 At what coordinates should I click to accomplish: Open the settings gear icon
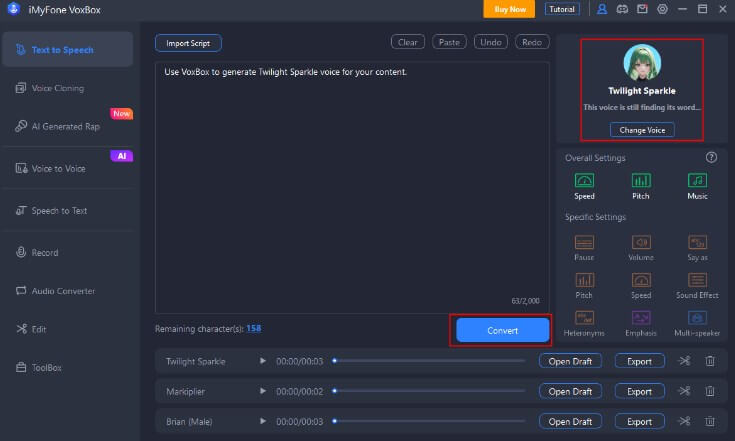pos(662,9)
